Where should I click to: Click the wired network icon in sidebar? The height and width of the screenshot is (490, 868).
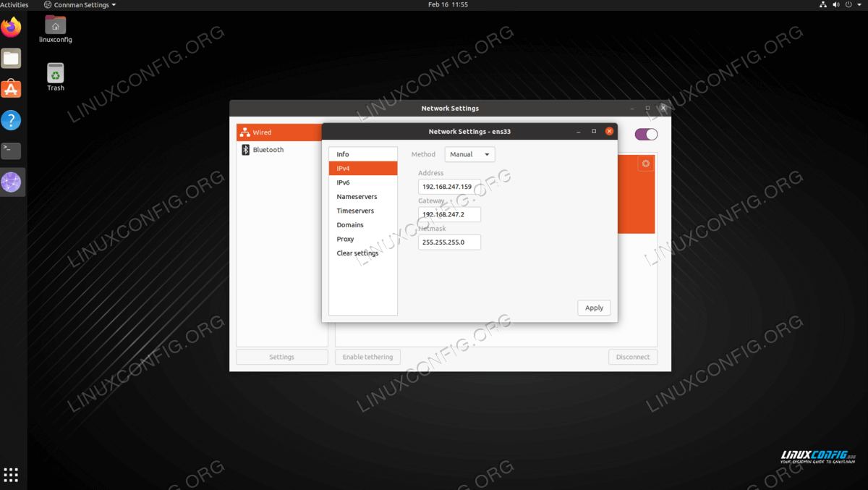245,132
